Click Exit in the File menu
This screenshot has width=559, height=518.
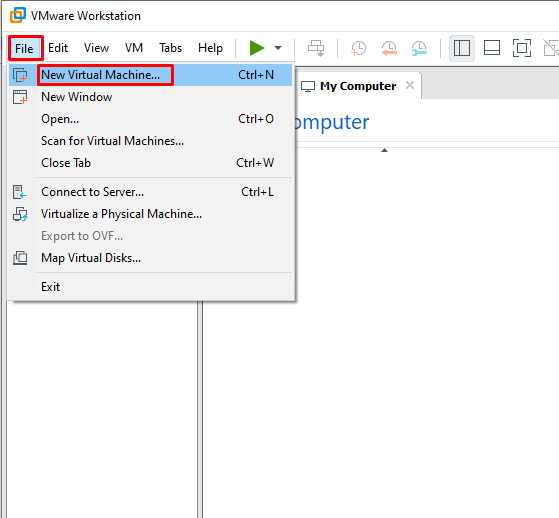coord(150,287)
